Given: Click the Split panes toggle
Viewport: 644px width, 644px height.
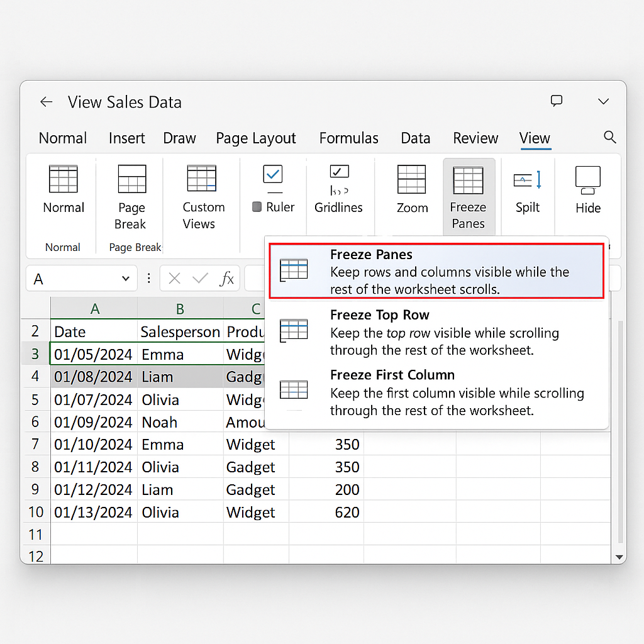Looking at the screenshot, I should tap(527, 181).
